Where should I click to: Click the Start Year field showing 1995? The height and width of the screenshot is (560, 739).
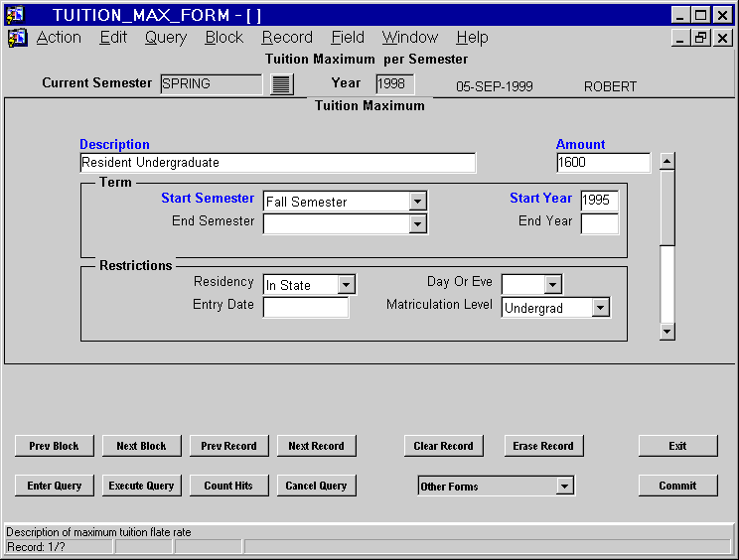click(600, 201)
